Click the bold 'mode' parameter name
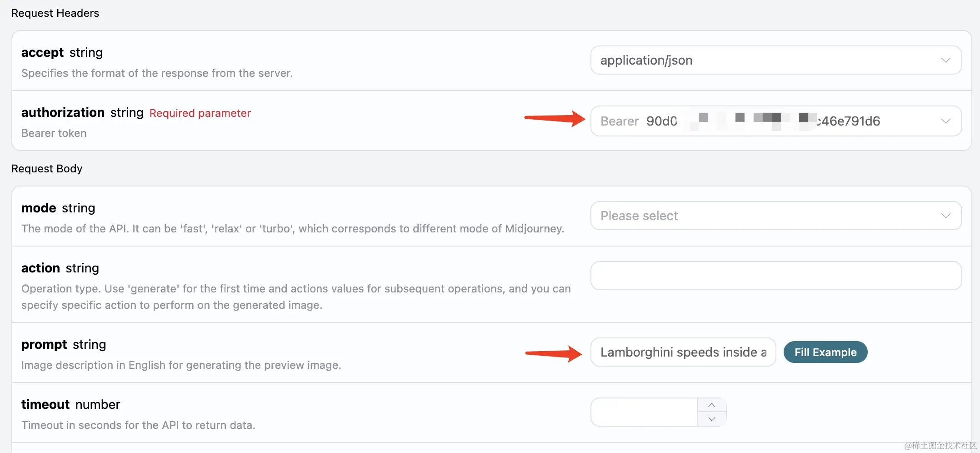The image size is (980, 453). click(39, 208)
